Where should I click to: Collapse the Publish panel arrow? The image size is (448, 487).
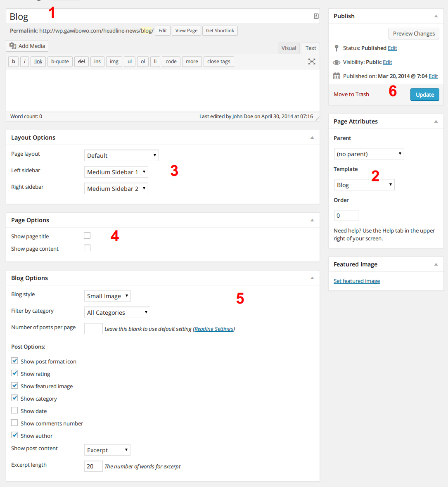coord(436,16)
